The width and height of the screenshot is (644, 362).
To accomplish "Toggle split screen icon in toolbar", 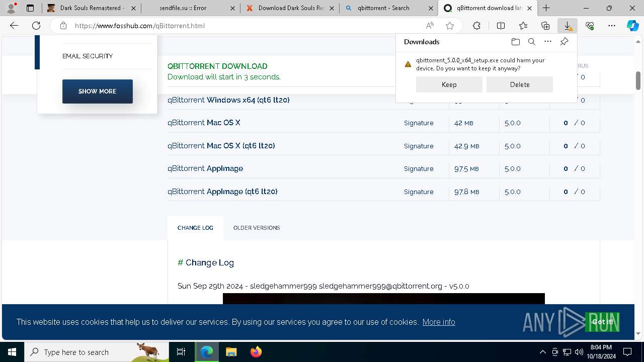I will [501, 26].
